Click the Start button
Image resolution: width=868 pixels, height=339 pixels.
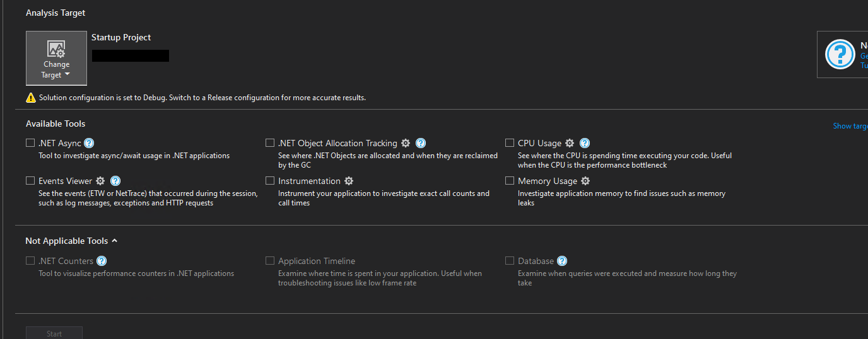54,333
